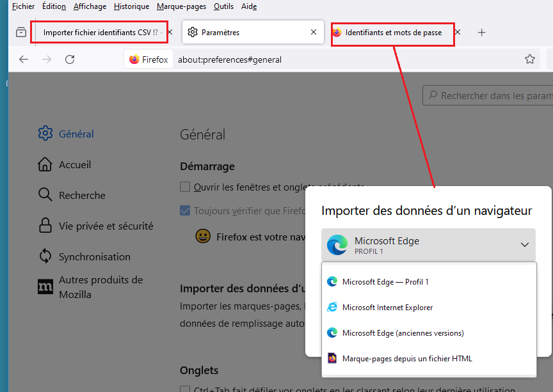Click the chevron on the browser selector
This screenshot has height=392, width=553.
pyautogui.click(x=524, y=245)
